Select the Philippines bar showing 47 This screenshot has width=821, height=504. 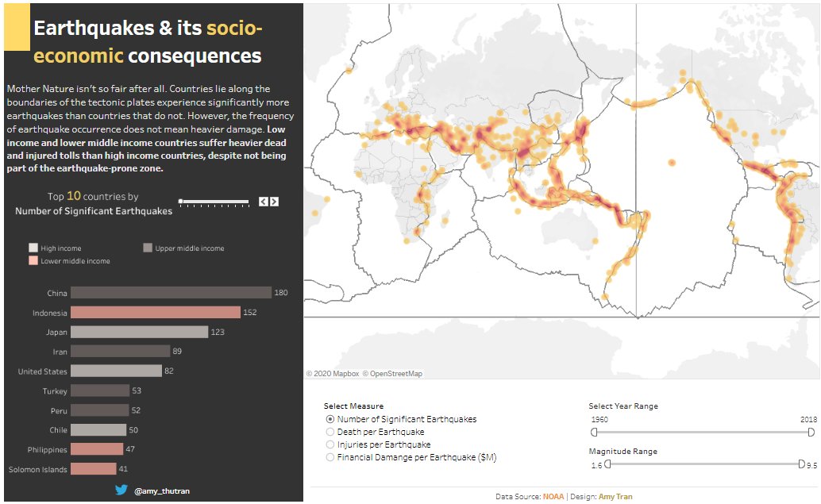[x=97, y=449]
